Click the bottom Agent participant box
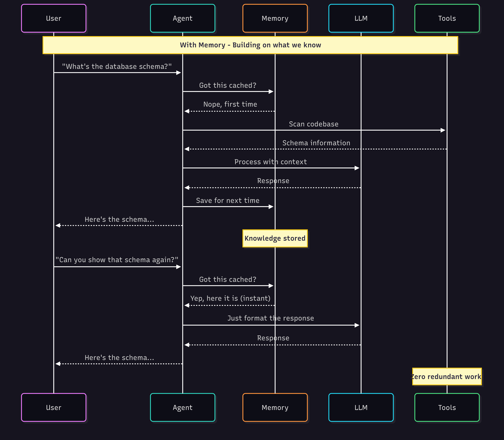The image size is (504, 440). click(x=183, y=408)
